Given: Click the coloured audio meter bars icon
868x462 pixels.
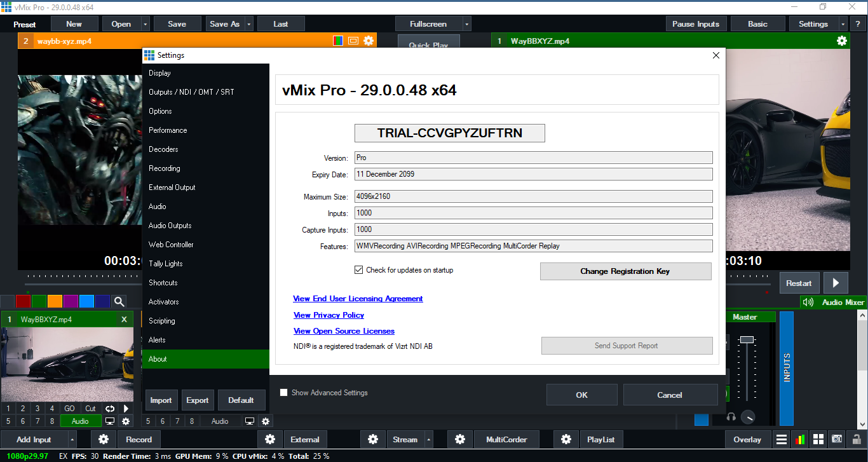Looking at the screenshot, I should (x=800, y=439).
